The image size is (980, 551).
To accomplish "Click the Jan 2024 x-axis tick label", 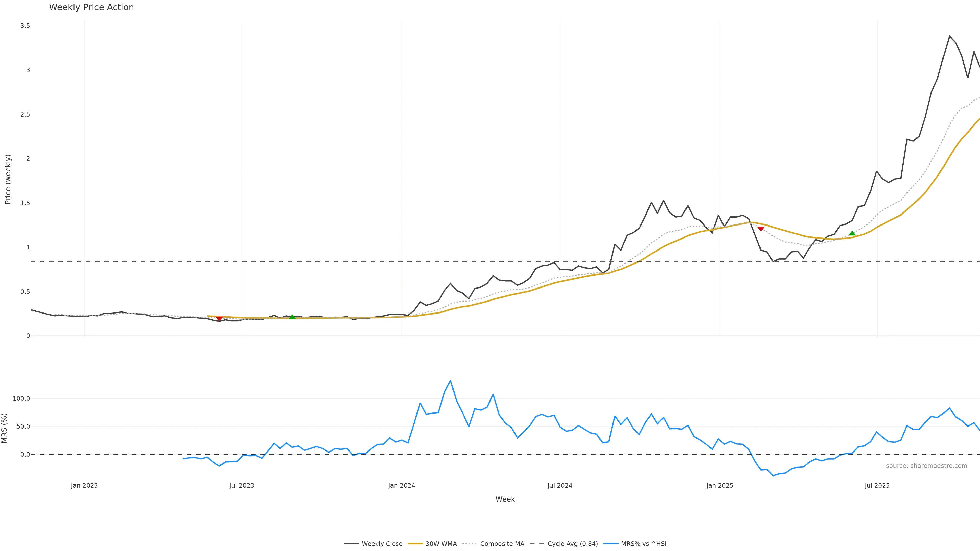I will 401,486.
